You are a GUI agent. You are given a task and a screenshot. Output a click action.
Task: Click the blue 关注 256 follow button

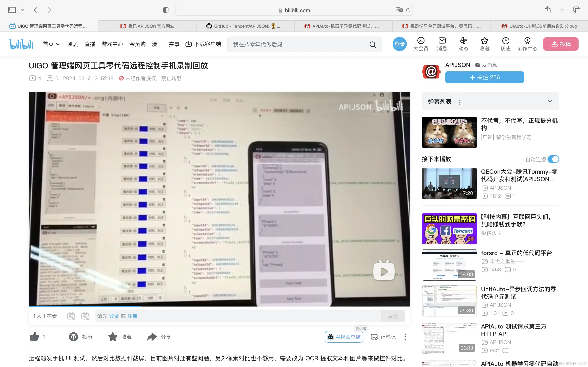tap(484, 77)
